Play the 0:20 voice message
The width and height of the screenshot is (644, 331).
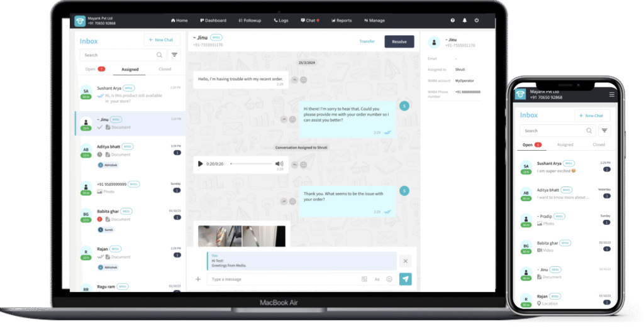coord(200,164)
